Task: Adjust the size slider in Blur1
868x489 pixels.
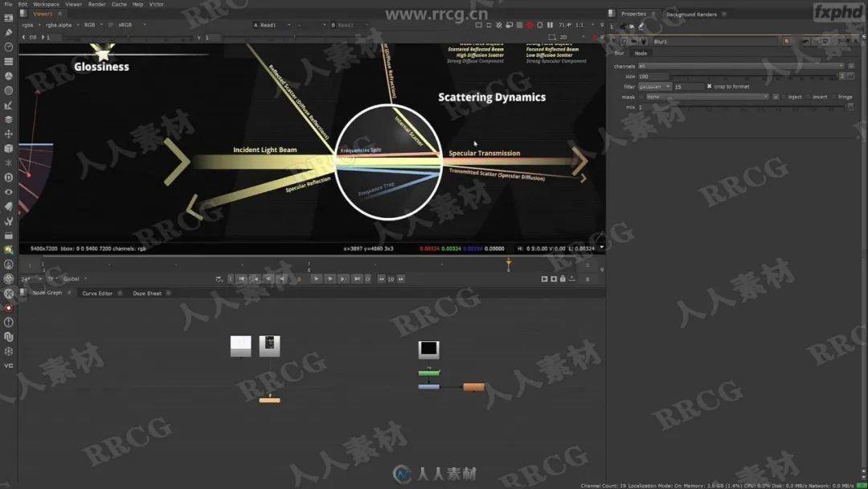Action: (x=754, y=76)
